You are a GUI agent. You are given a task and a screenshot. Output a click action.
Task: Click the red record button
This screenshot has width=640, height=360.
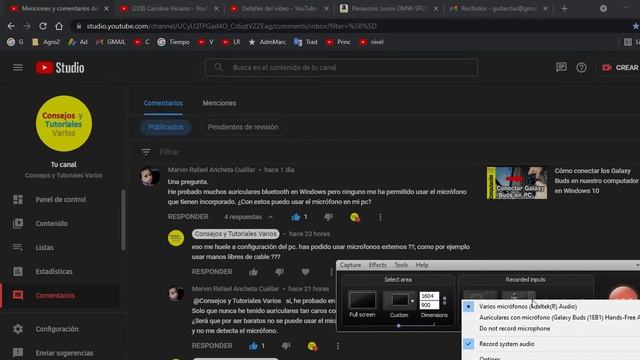[623, 293]
